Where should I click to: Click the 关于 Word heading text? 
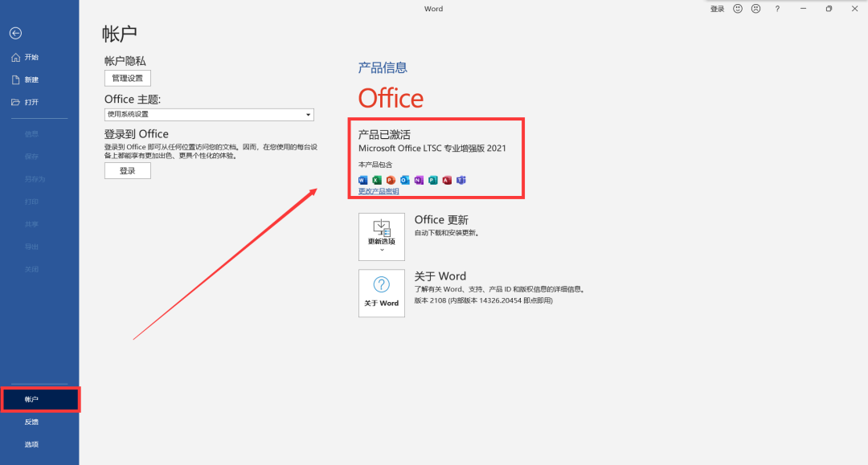point(440,276)
